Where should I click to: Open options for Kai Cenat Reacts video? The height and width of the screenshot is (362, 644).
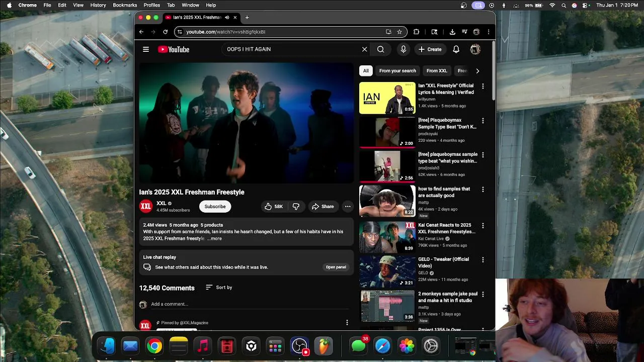483,226
